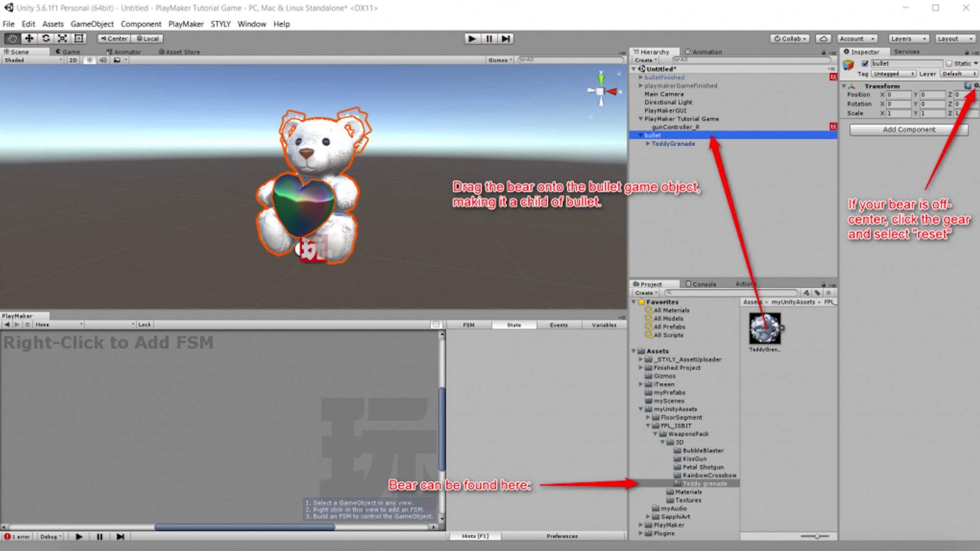Open the Account dropdown

point(857,39)
